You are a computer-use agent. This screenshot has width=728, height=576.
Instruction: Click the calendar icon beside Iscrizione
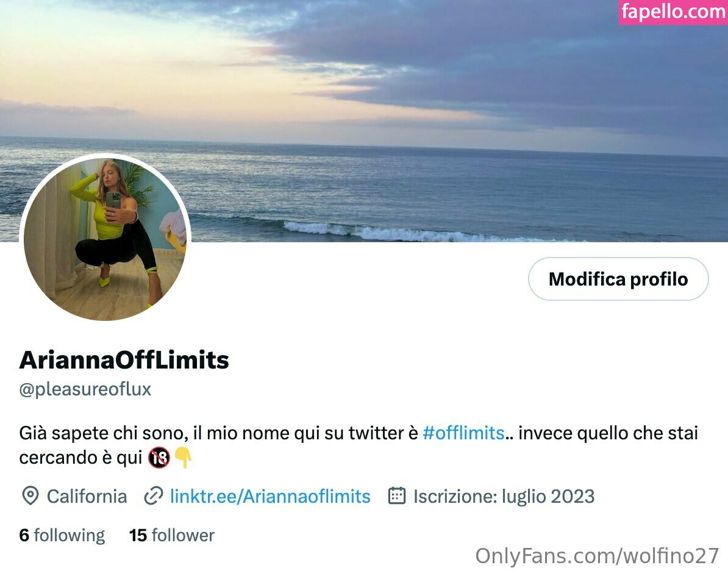(x=396, y=495)
